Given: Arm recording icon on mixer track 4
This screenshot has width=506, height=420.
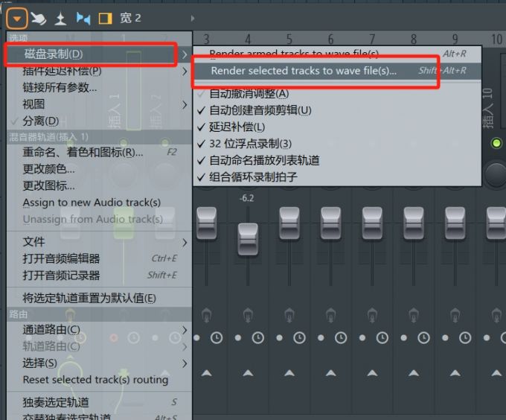Looking at the screenshot, I should click(x=248, y=316).
